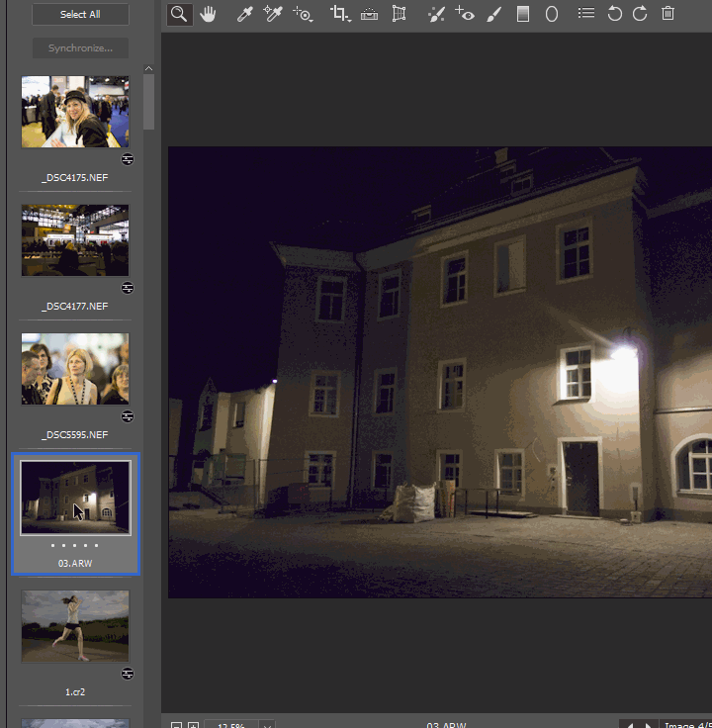
Task: Choose the Color Sampler tool
Action: point(273,14)
